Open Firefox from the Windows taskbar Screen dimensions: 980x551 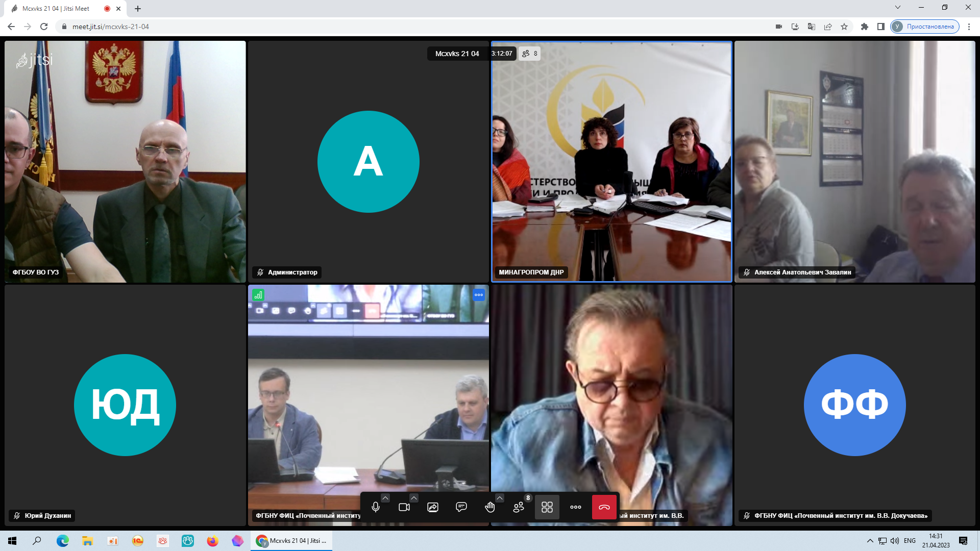[212, 541]
